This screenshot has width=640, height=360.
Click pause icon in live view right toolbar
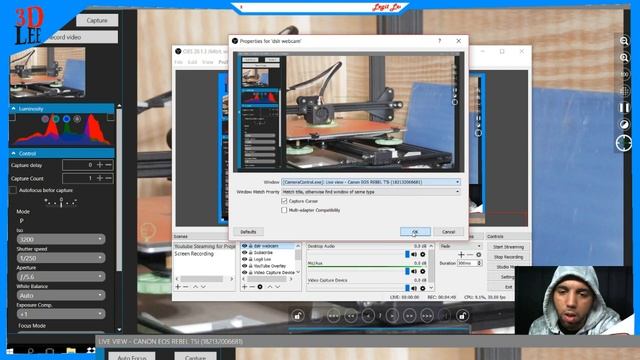pos(624,108)
